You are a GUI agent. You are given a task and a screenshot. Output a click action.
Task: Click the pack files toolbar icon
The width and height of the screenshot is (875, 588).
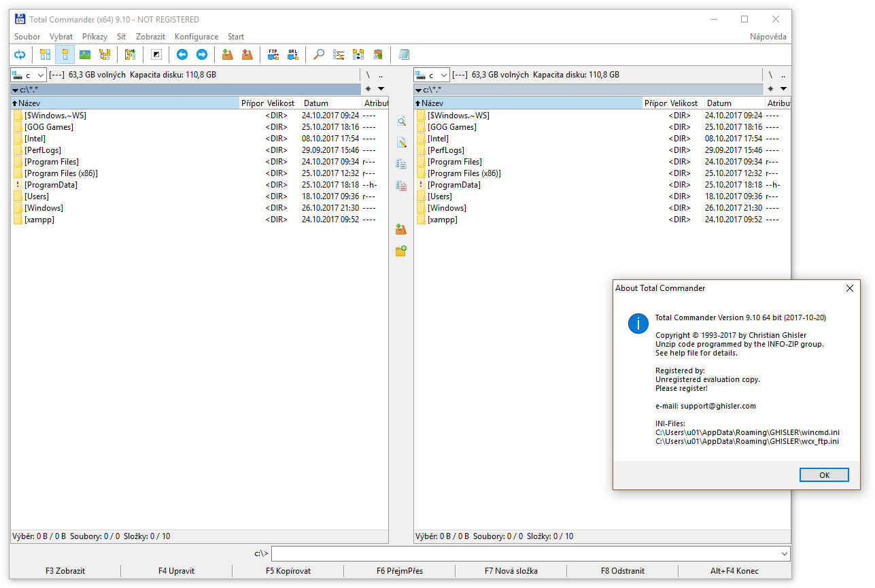[x=228, y=54]
